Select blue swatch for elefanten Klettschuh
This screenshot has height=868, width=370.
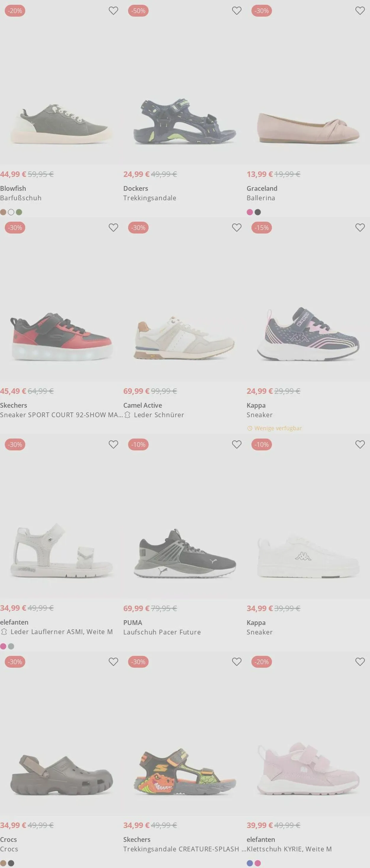pyautogui.click(x=250, y=863)
